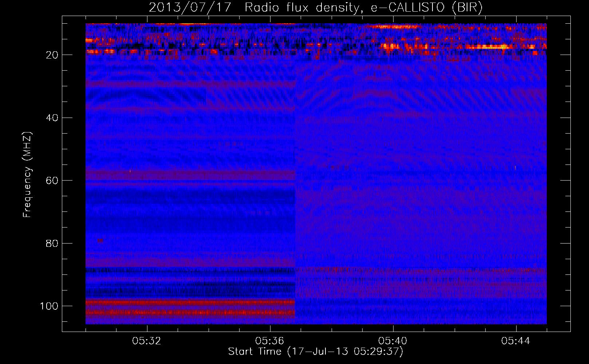Click the plot title "2013/07/17 Radio flux density, e-CALLISTO (BIR)"
The image size is (589, 364).
click(316, 8)
